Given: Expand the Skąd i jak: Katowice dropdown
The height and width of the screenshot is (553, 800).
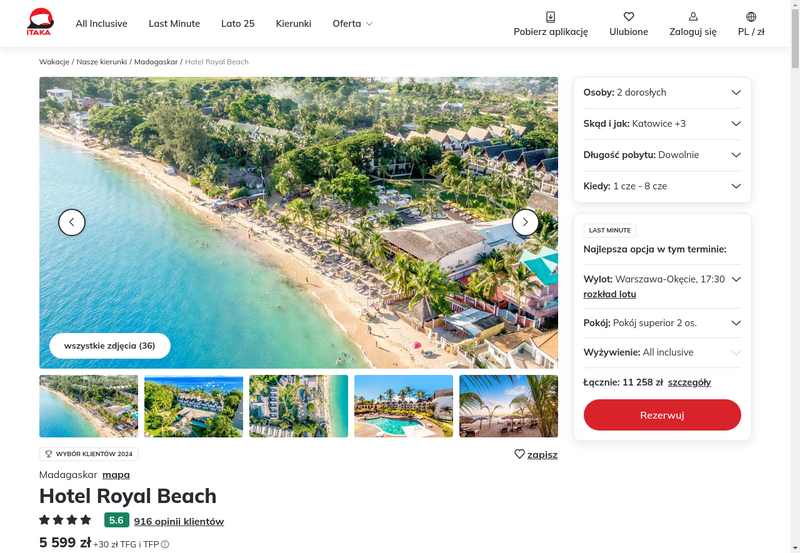Looking at the screenshot, I should tap(662, 123).
